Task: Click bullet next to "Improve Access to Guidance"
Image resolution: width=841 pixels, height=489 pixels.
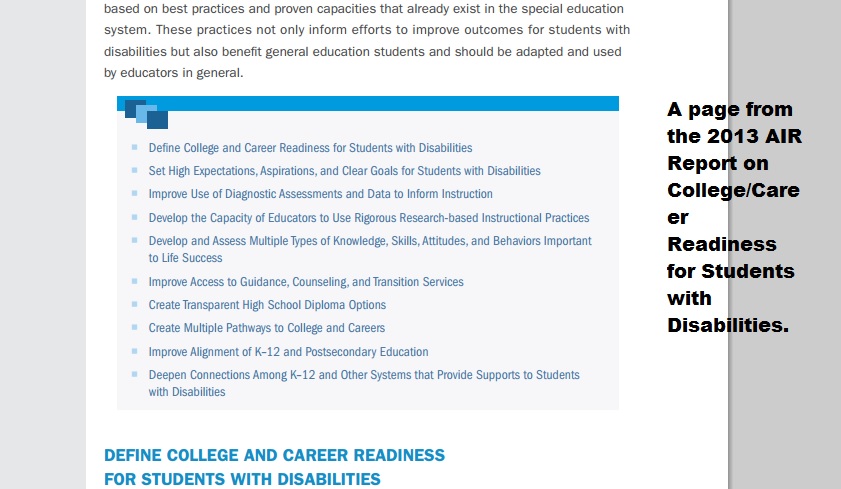Action: (x=135, y=282)
